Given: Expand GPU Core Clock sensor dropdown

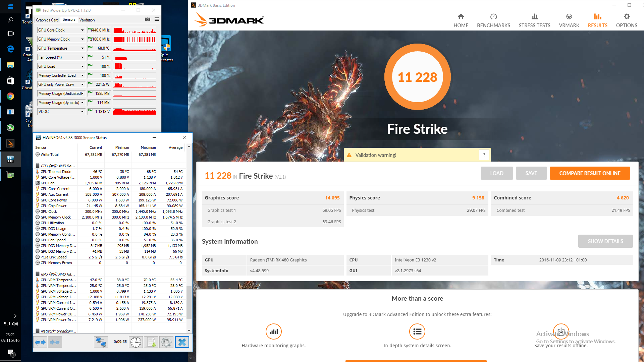Looking at the screenshot, I should coord(82,30).
